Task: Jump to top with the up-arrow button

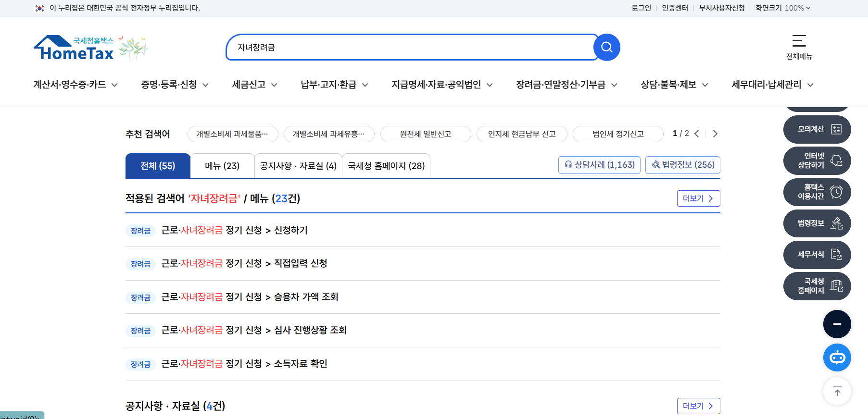Action: [837, 392]
